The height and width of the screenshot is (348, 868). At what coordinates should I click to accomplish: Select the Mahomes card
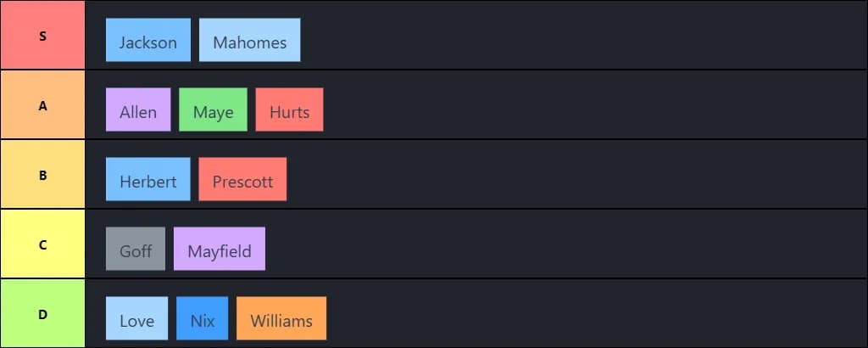pos(249,41)
